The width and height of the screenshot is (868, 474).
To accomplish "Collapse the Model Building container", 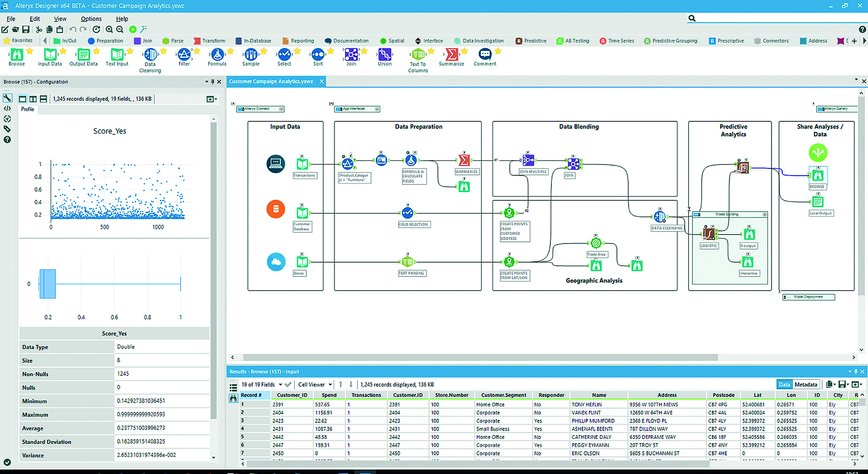I will pyautogui.click(x=764, y=214).
